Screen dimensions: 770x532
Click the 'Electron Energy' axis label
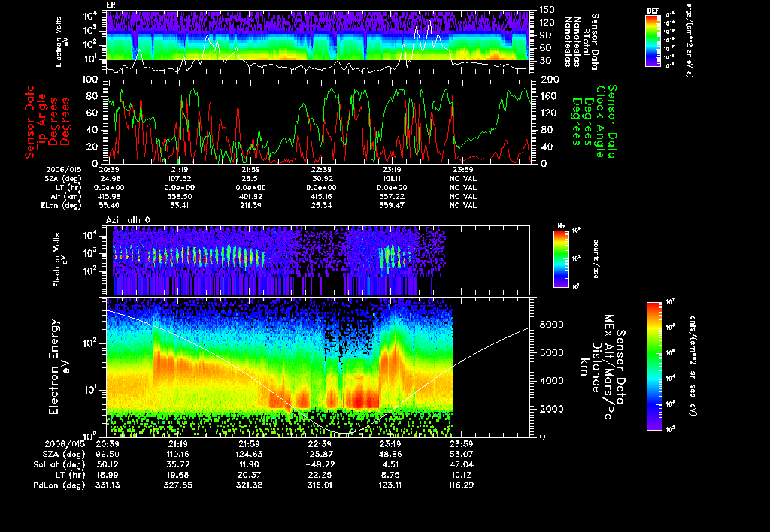tap(54, 367)
